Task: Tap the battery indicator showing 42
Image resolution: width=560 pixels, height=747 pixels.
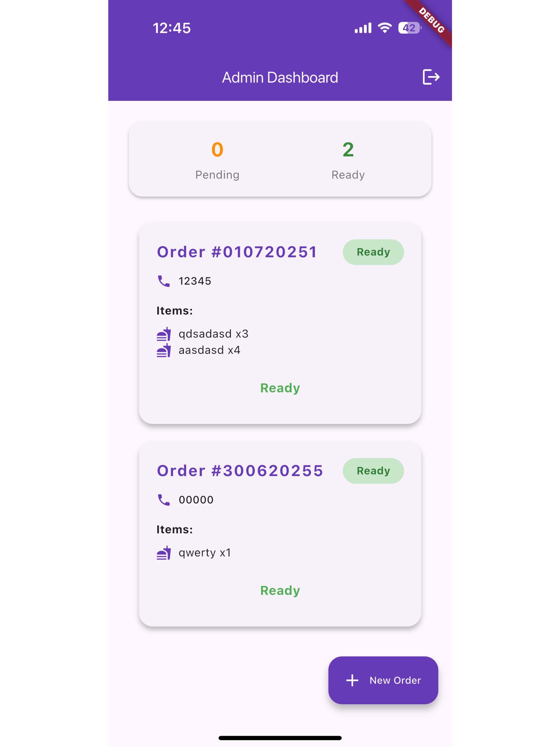Action: [409, 28]
